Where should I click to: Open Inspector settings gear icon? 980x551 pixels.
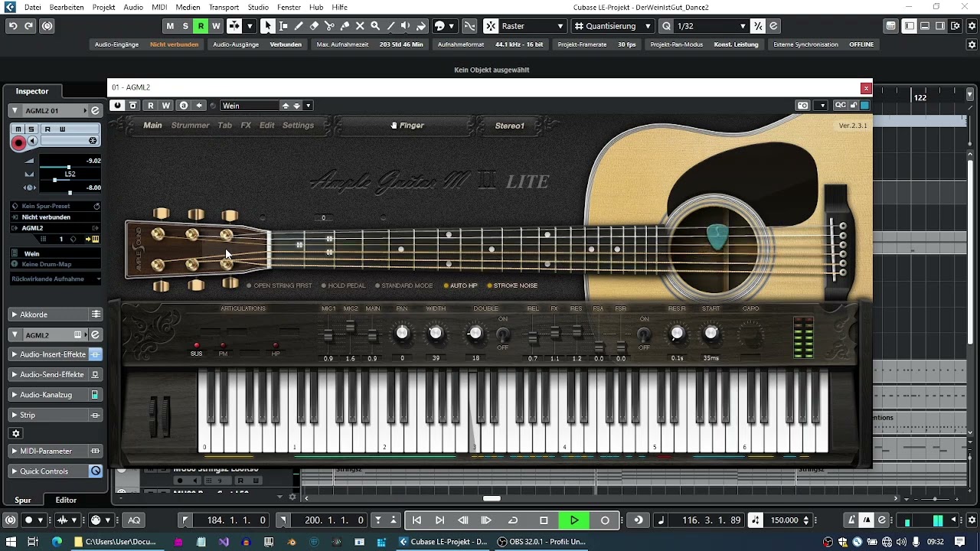(x=16, y=433)
